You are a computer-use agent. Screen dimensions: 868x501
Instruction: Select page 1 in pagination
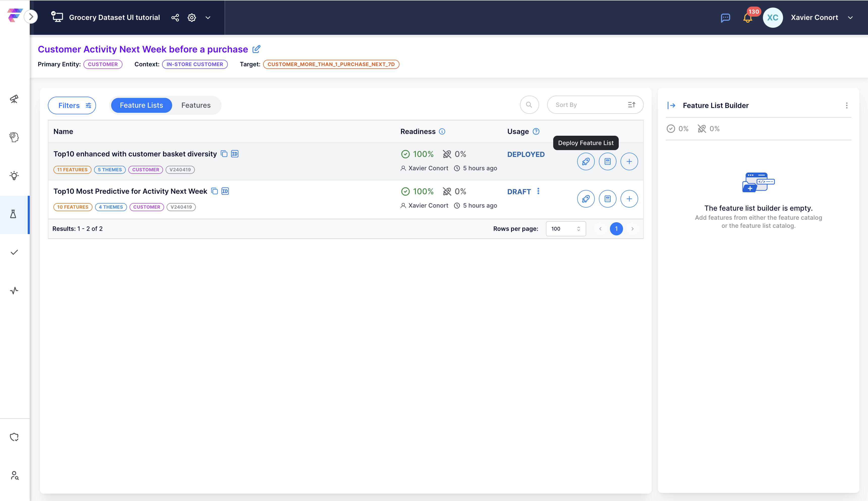pos(616,229)
